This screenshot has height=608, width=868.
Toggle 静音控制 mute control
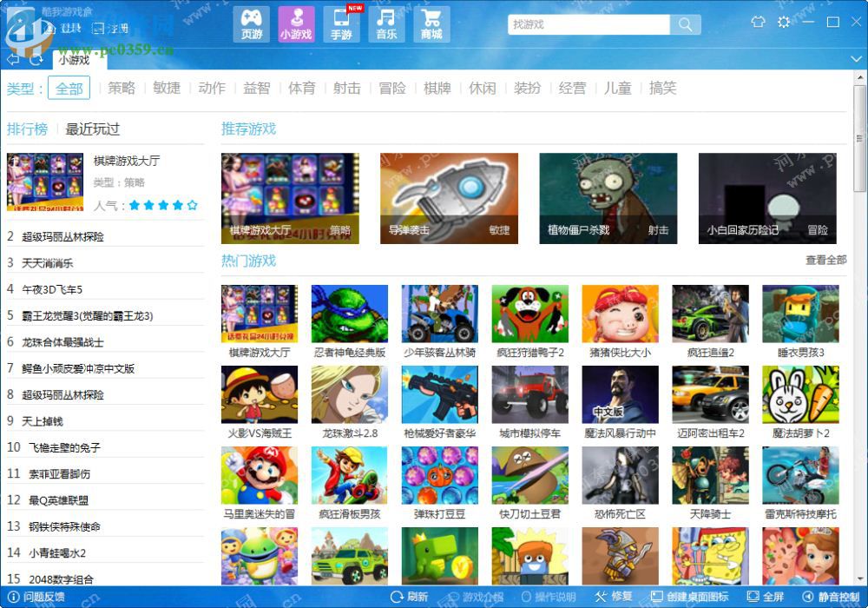(831, 597)
